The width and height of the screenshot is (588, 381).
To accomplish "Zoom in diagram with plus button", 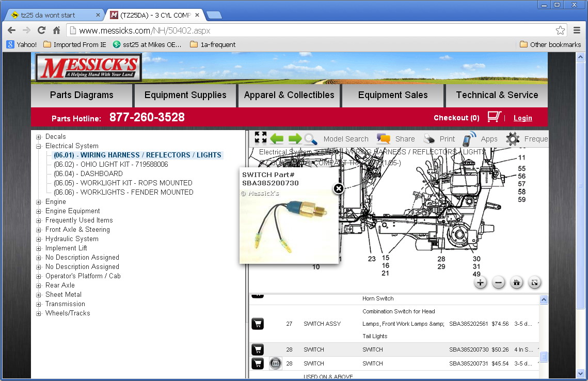I will pyautogui.click(x=480, y=282).
